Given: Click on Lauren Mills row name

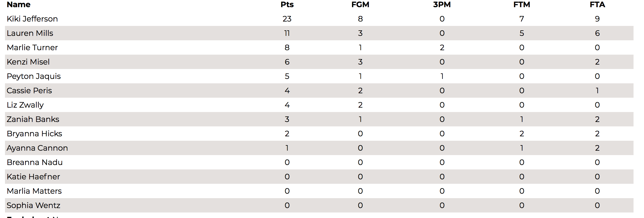Looking at the screenshot, I should (x=30, y=33).
